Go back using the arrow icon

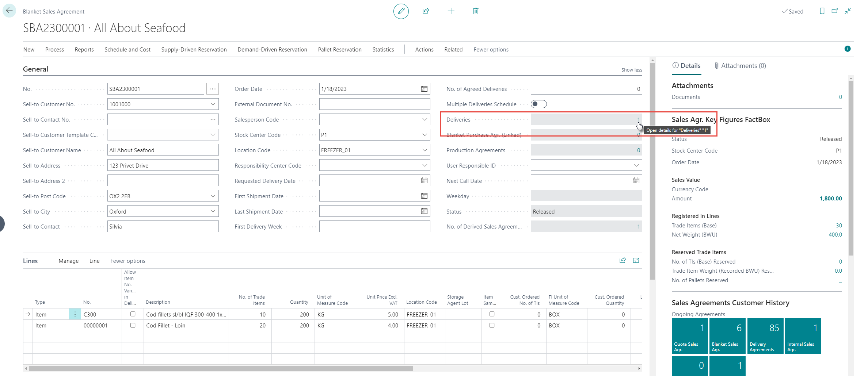[x=9, y=11]
